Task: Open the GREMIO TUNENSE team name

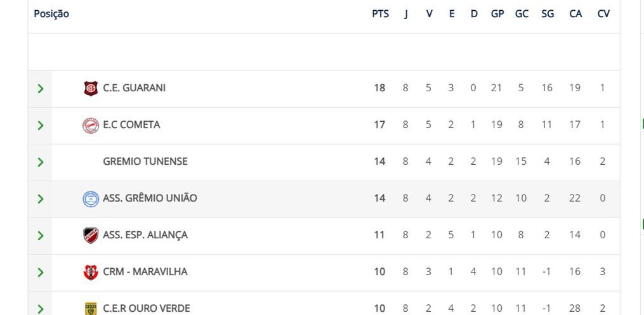Action: [145, 162]
